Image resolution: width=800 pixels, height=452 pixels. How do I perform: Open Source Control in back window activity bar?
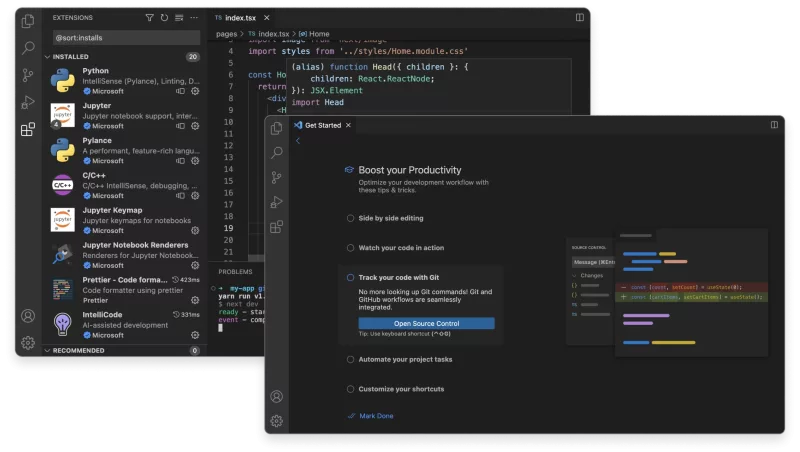click(x=28, y=76)
